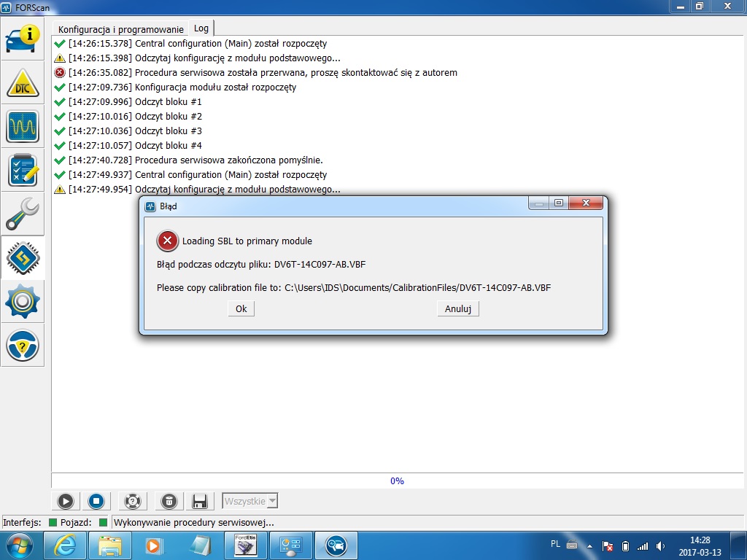Select the service functions wrench icon
This screenshot has width=747, height=560.
(23, 214)
